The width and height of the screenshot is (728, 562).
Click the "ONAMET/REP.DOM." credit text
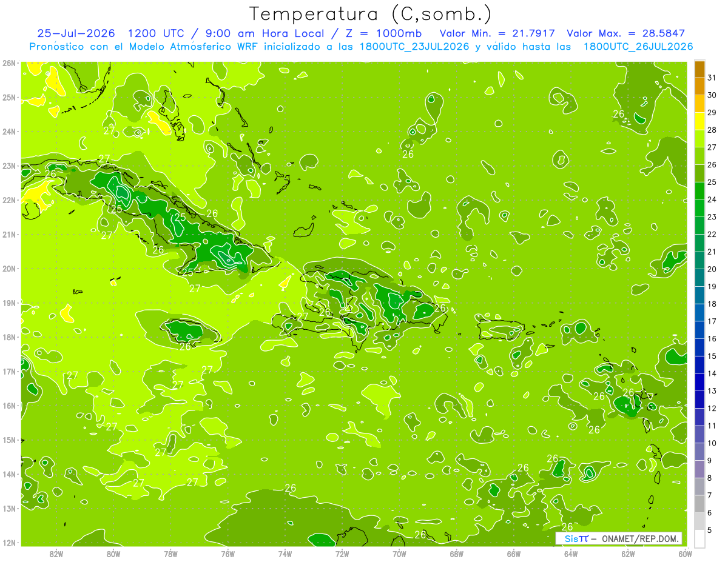(641, 538)
